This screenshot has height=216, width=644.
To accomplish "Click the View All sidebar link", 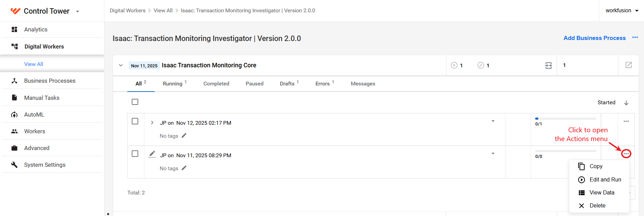I will point(33,64).
